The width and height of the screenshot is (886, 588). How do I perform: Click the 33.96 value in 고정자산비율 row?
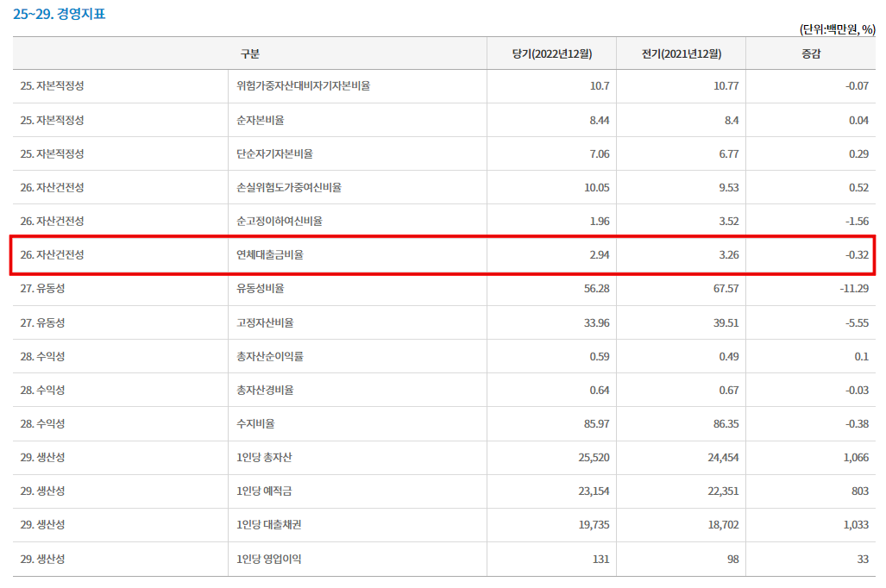(x=597, y=322)
